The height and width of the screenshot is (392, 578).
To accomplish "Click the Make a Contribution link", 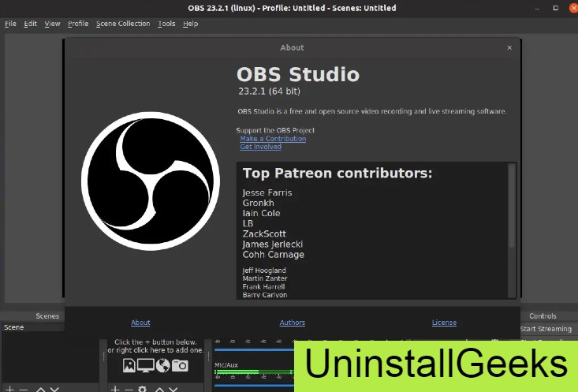I will (273, 139).
